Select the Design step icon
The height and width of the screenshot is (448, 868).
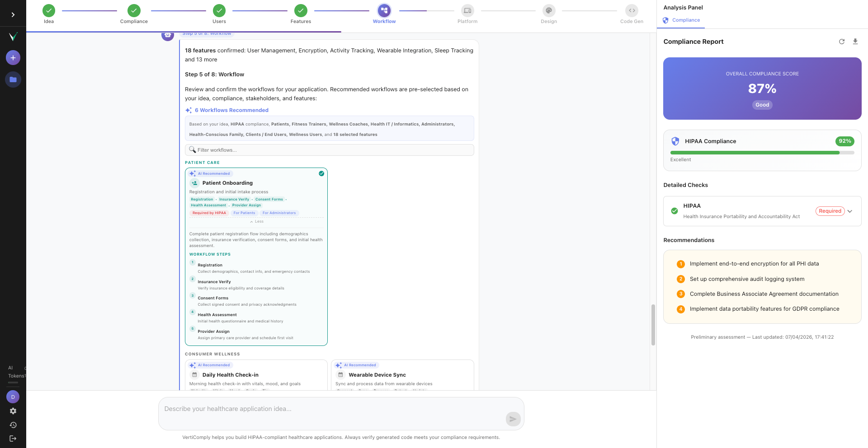[549, 10]
